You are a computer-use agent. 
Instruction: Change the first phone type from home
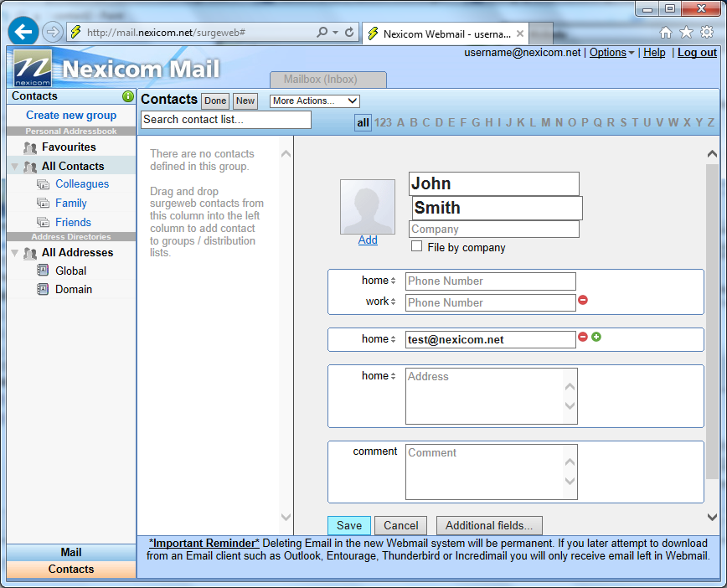pos(379,281)
